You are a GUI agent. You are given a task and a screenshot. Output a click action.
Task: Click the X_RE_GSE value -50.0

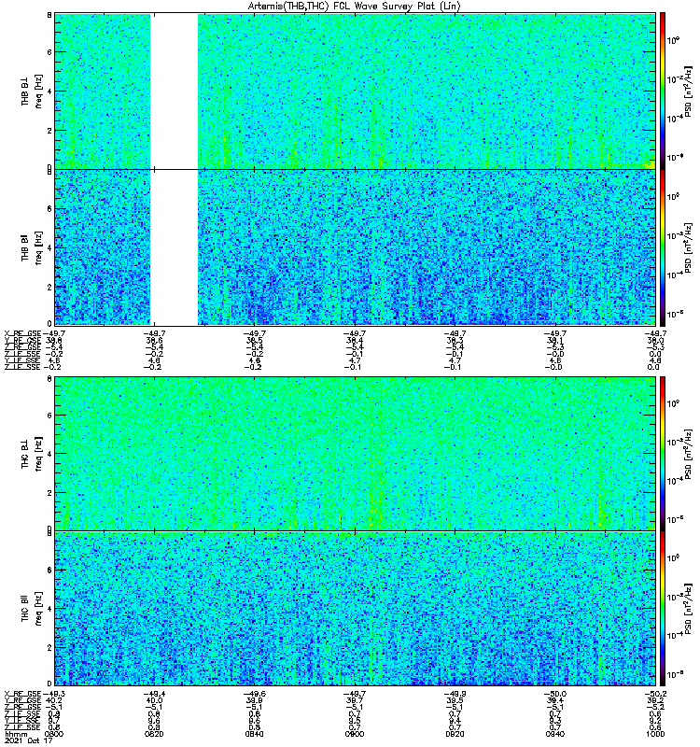[x=554, y=694]
